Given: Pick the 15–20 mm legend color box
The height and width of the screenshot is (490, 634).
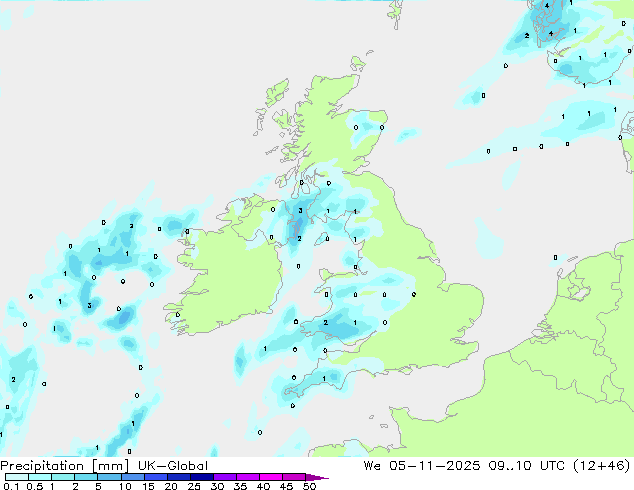Looking at the screenshot, I should (x=155, y=477).
